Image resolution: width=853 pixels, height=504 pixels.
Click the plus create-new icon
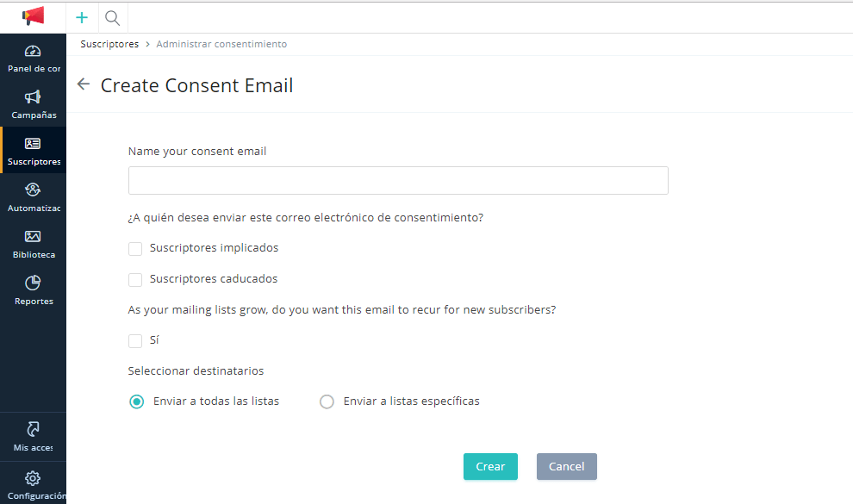pos(82,17)
